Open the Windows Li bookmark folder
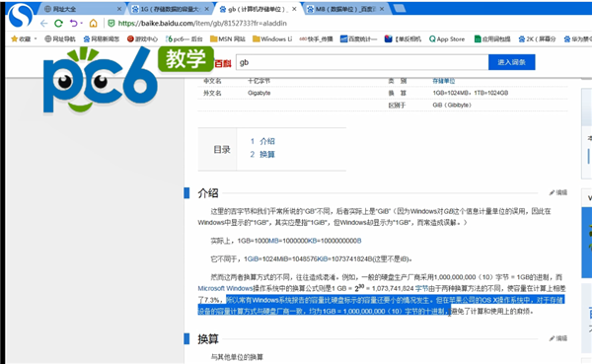The image size is (592, 364). click(x=272, y=38)
